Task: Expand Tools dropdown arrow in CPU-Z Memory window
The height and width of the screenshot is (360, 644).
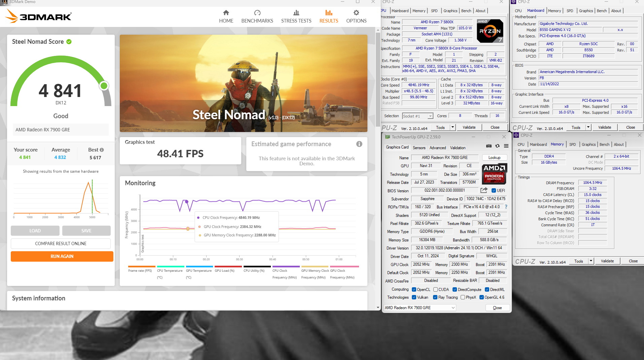Action: (591, 261)
